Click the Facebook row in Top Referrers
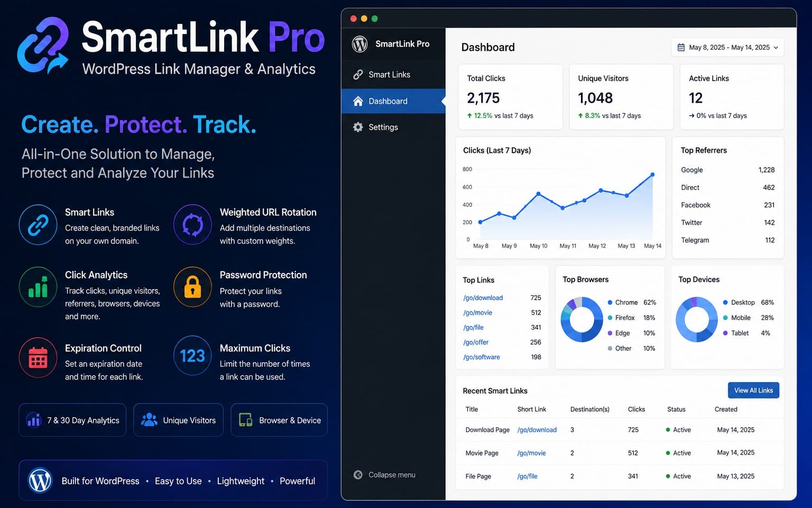The width and height of the screenshot is (812, 508). pos(728,205)
